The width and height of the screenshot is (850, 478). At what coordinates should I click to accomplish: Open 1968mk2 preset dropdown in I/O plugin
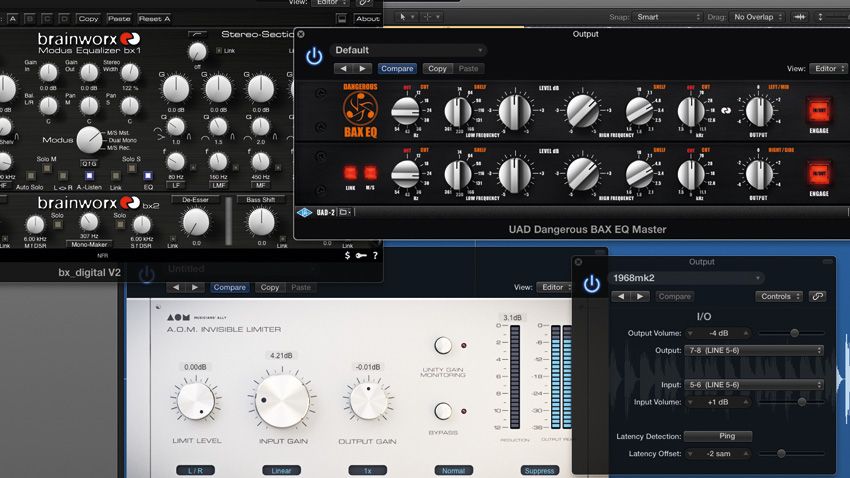pos(687,278)
